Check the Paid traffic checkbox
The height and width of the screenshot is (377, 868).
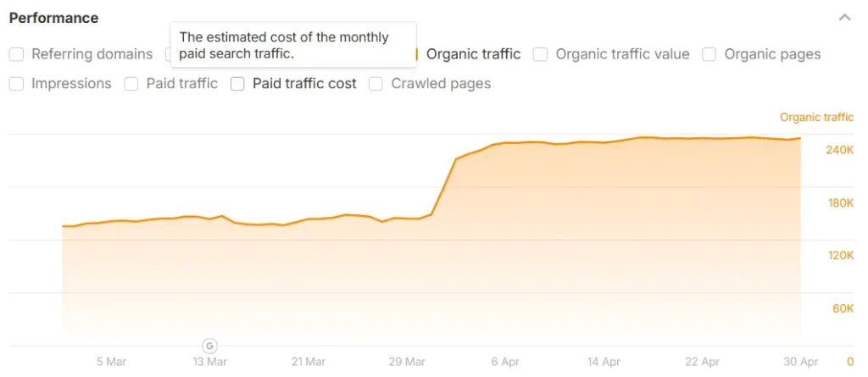point(131,84)
